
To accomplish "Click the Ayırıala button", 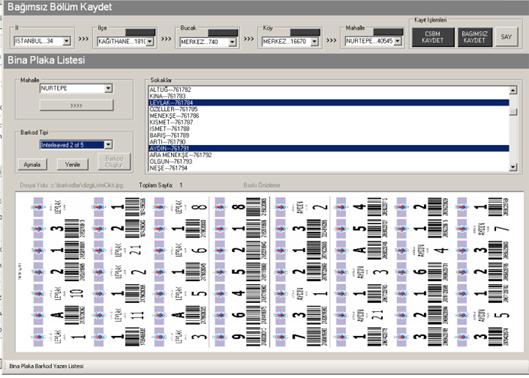I will (32, 164).
